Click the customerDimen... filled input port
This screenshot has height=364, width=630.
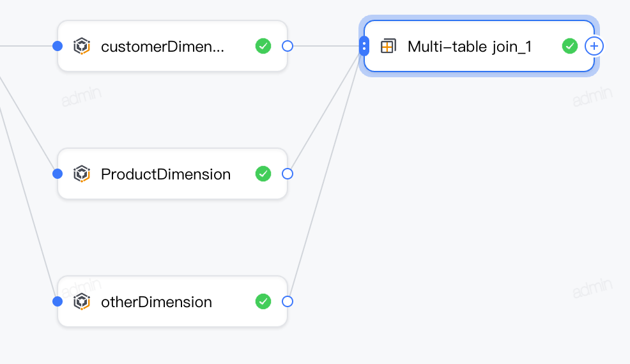point(58,46)
